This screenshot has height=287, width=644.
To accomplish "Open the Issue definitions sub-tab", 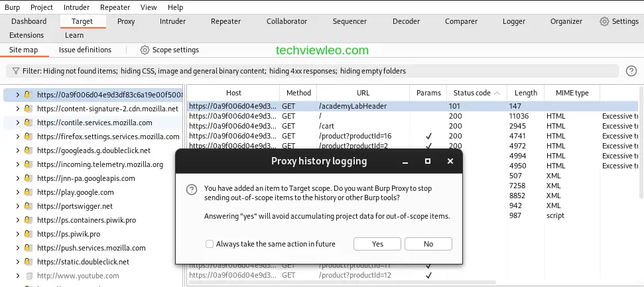I will coord(85,50).
